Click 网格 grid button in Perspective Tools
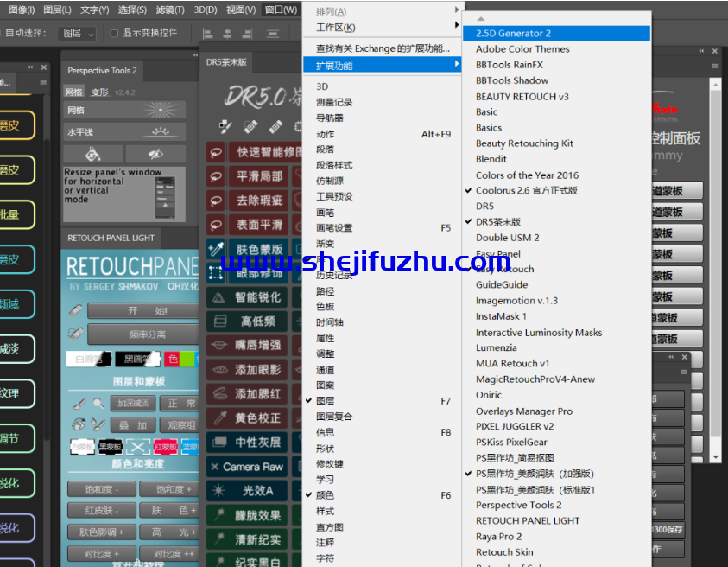This screenshot has width=728, height=567. [x=124, y=110]
